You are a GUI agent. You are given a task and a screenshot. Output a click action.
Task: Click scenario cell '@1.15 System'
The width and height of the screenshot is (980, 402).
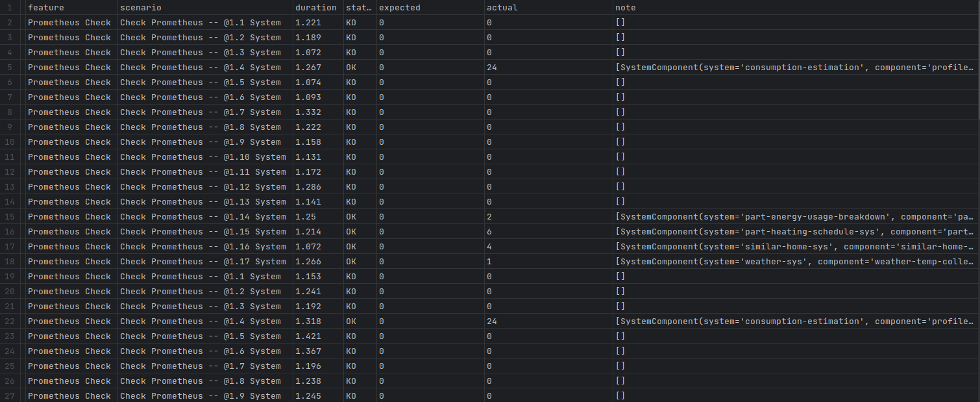click(203, 232)
